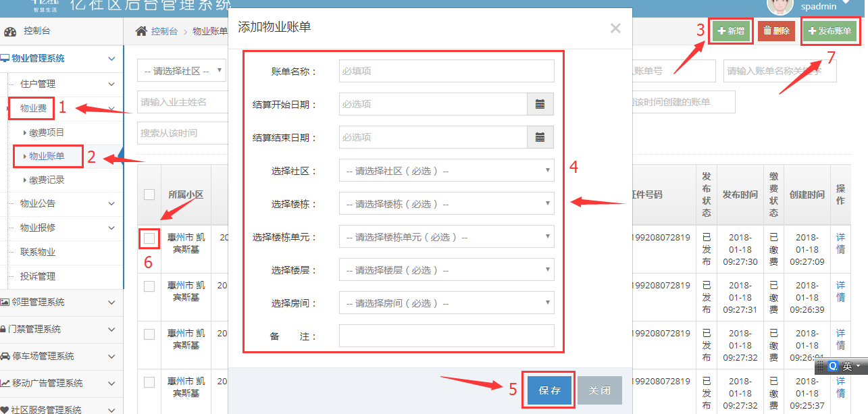
Task: Click the IME language indicator 英
Action: pyautogui.click(x=847, y=365)
